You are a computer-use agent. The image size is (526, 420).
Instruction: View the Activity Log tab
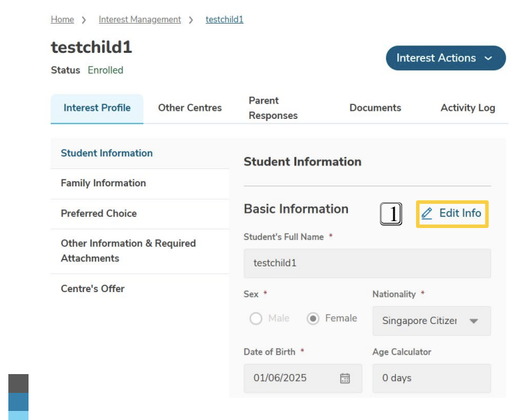click(x=468, y=108)
